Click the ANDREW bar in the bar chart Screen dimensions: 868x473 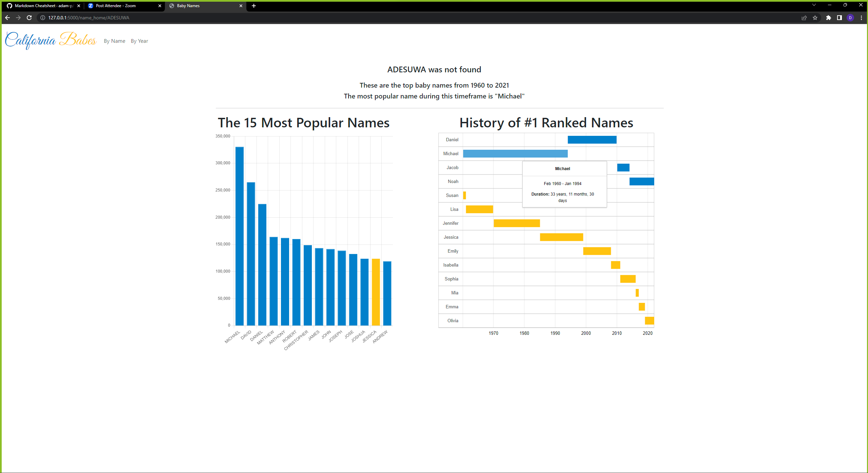(387, 293)
